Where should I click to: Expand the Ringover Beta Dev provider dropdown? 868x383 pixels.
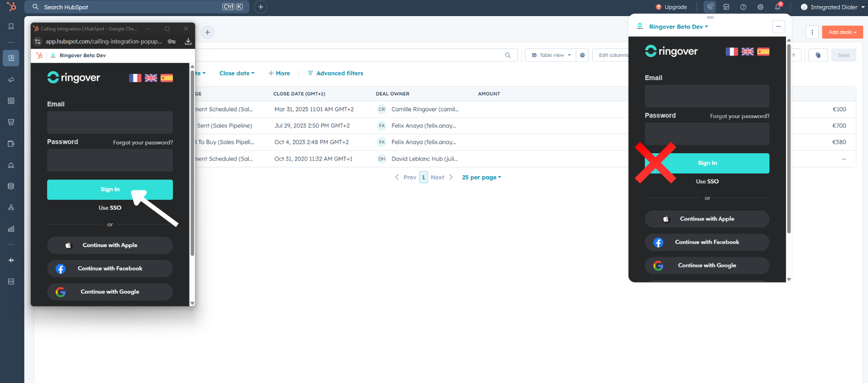tap(678, 27)
